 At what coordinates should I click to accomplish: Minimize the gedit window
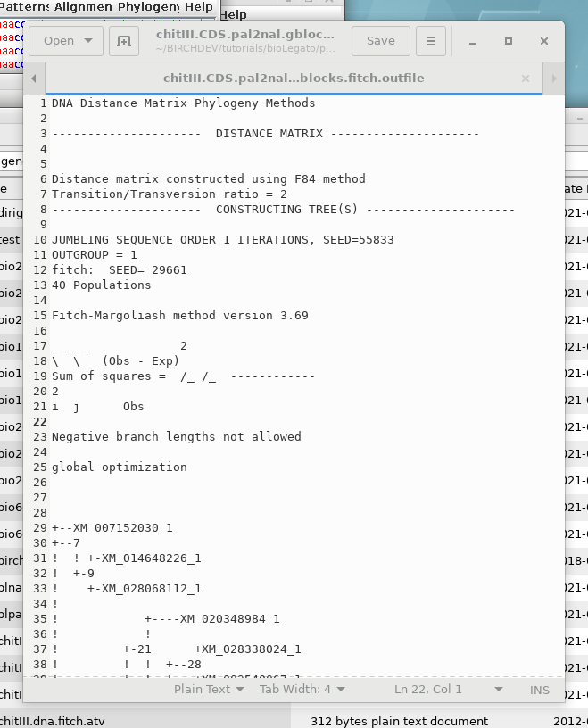473,41
